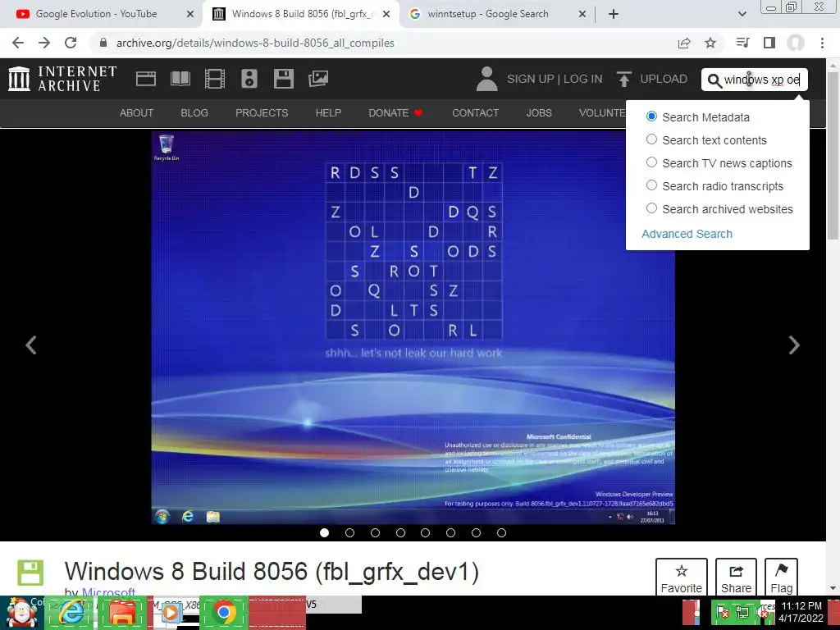The width and height of the screenshot is (840, 630).
Task: Click the taskbar clock 11:12 PM
Action: pos(801,606)
